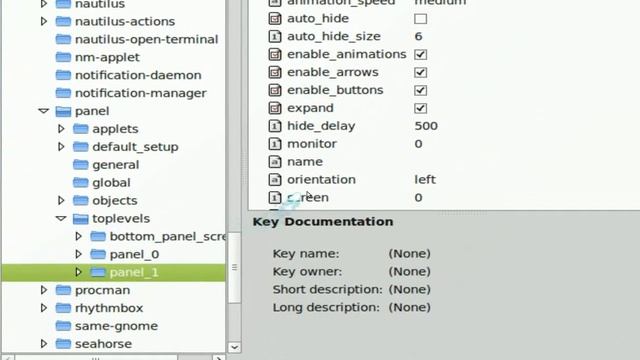Click the seahorse folder icon
The width and height of the screenshot is (640, 360).
pos(63,344)
